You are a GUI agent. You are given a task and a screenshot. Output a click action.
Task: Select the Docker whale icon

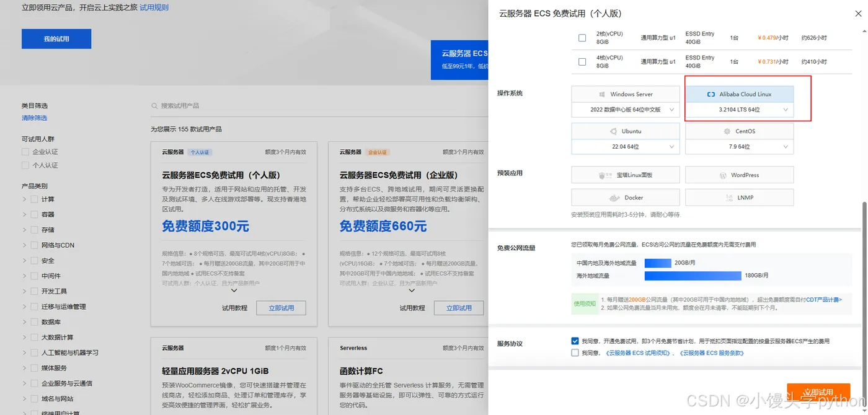(x=614, y=198)
